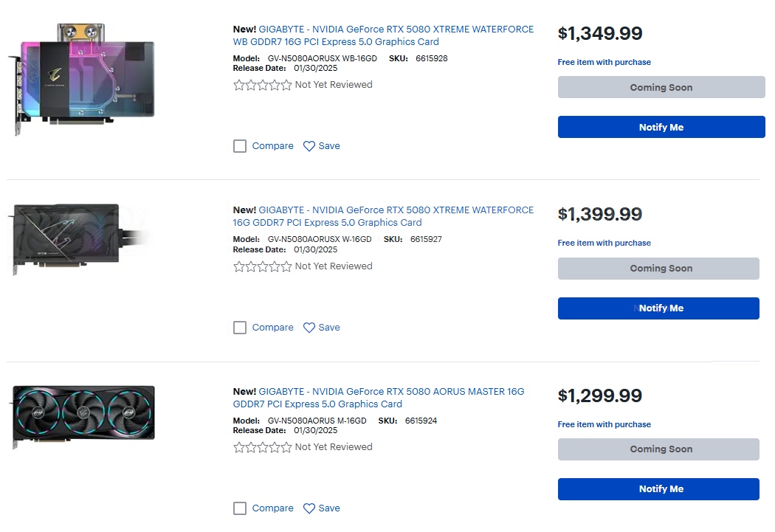This screenshot has width=775, height=532.
Task: Click star rating for XTREME WATERFORCE WB card
Action: pos(263,85)
